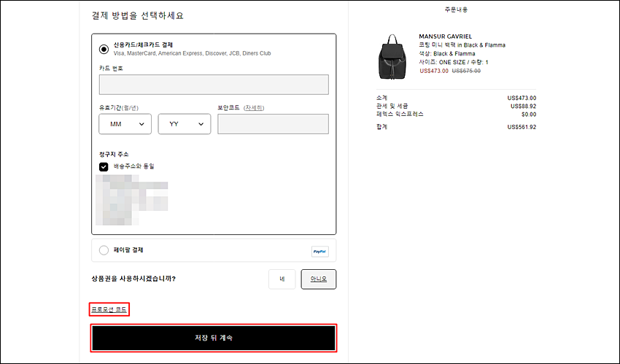Focus the security code input field
Screen dimensions: 620x364
click(x=273, y=124)
